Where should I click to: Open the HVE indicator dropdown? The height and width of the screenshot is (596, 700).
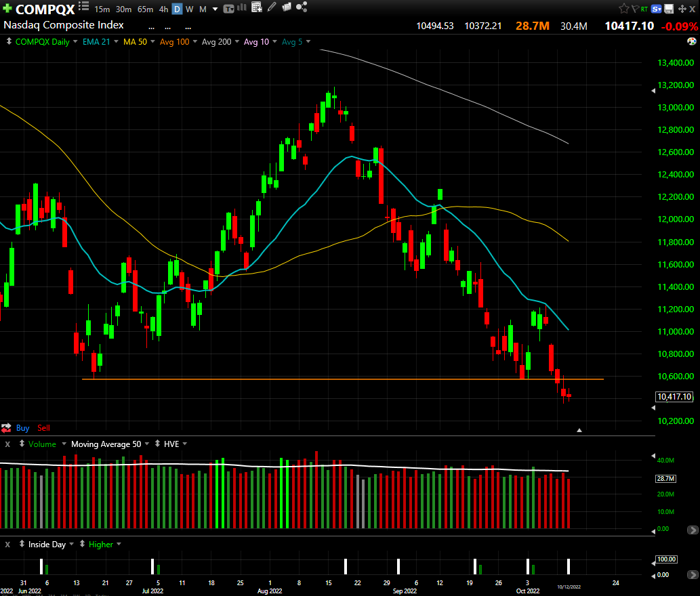[185, 444]
